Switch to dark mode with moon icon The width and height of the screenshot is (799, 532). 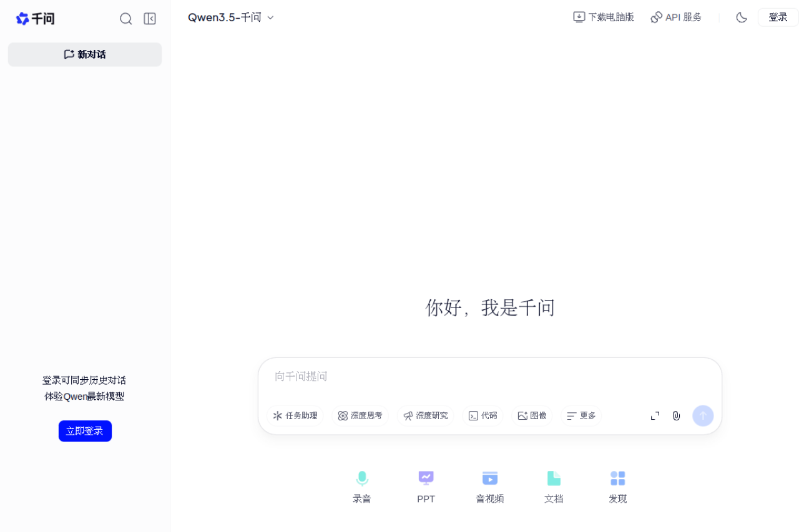tap(741, 17)
